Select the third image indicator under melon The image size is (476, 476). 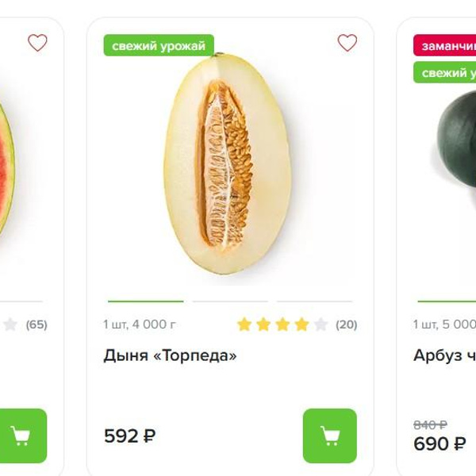tap(314, 301)
